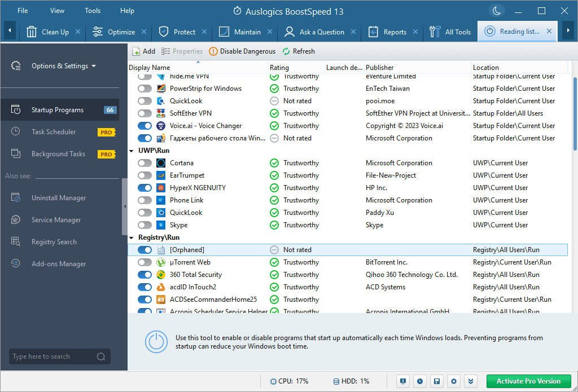Viewport: 578px width, 392px height.
Task: Open Registry Search in the sidebar
Action: click(x=54, y=242)
